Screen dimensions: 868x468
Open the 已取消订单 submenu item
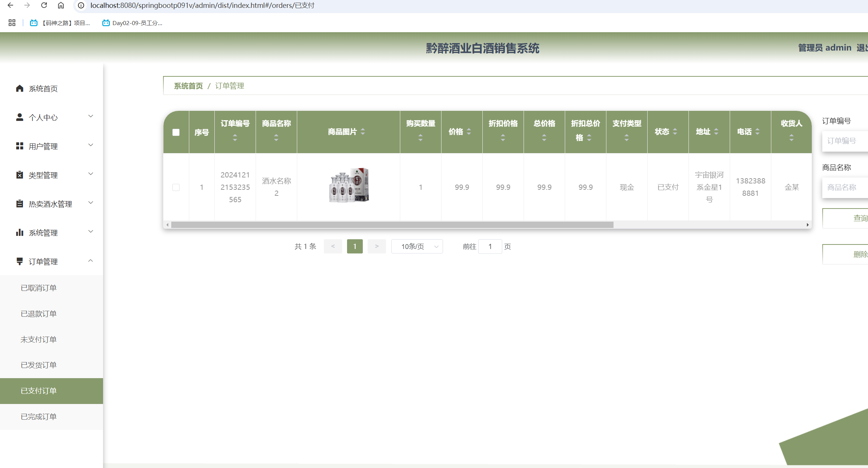pos(39,288)
